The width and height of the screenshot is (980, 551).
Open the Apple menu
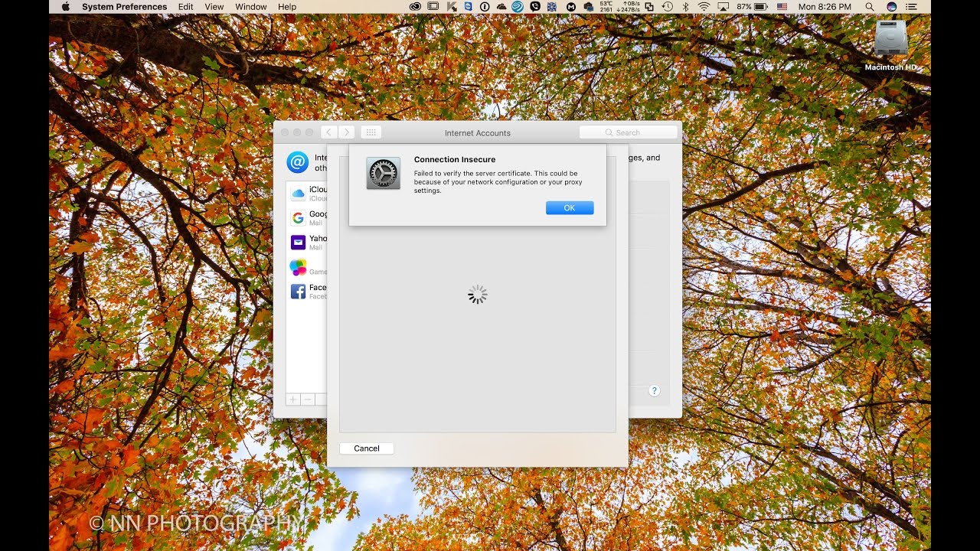coord(65,6)
